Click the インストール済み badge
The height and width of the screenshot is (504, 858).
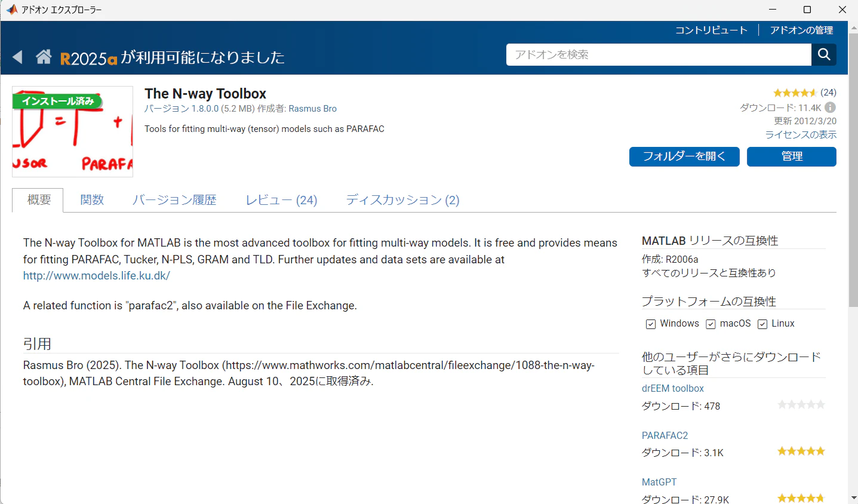click(x=58, y=101)
